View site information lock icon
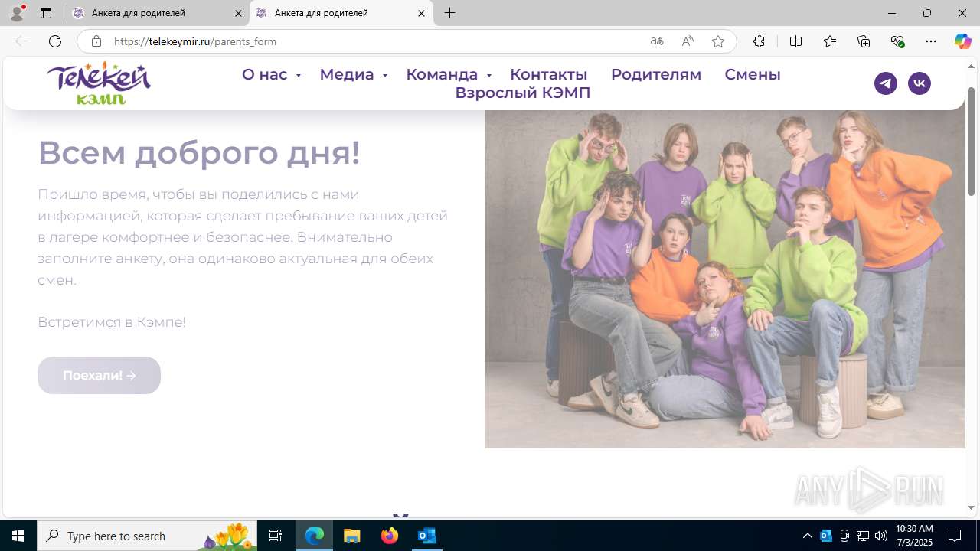 click(x=96, y=41)
